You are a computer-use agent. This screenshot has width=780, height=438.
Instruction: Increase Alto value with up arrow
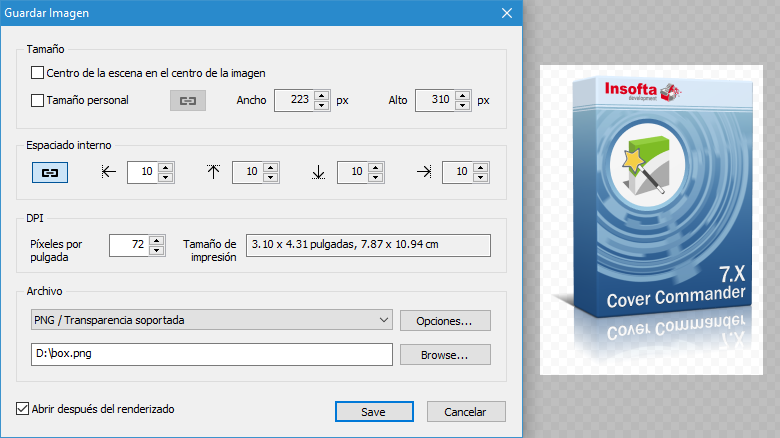[463, 96]
